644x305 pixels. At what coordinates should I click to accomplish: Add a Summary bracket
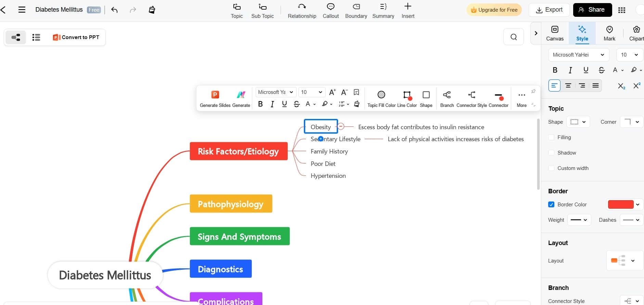[383, 11]
